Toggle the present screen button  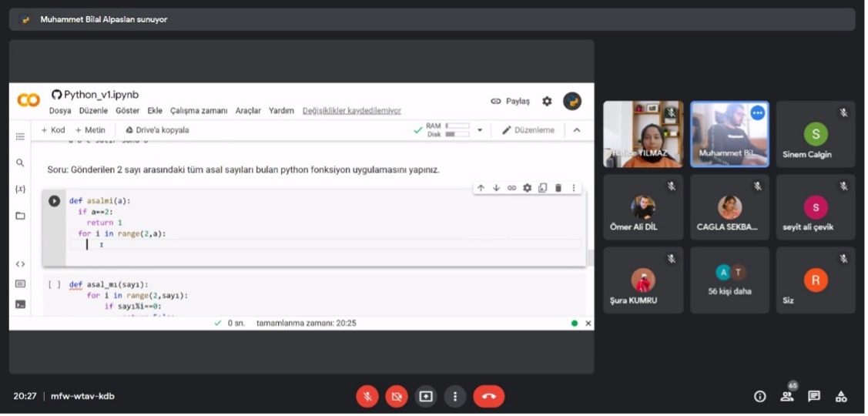pyautogui.click(x=426, y=397)
